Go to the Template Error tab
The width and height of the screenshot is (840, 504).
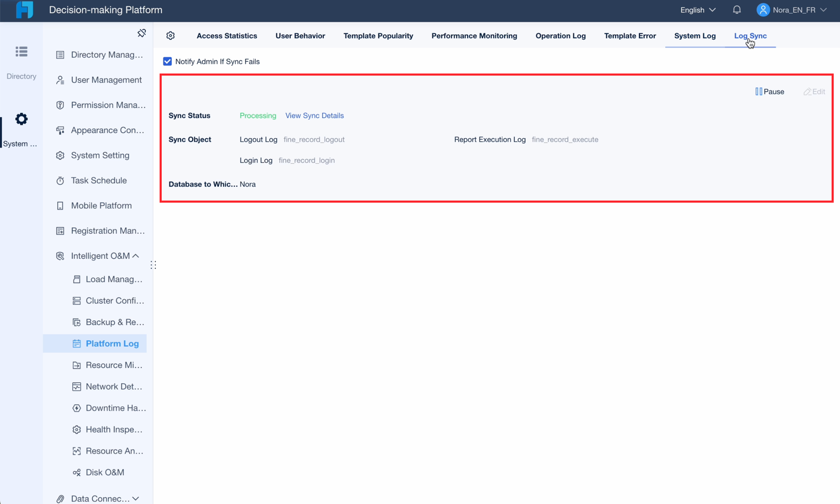(x=630, y=36)
